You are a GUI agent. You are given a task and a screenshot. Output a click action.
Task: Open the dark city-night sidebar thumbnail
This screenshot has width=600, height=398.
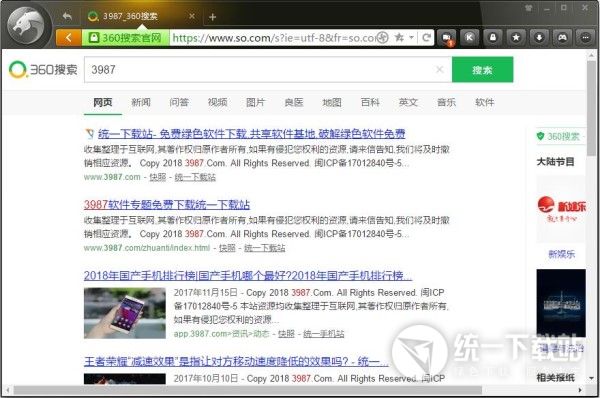pos(561,303)
